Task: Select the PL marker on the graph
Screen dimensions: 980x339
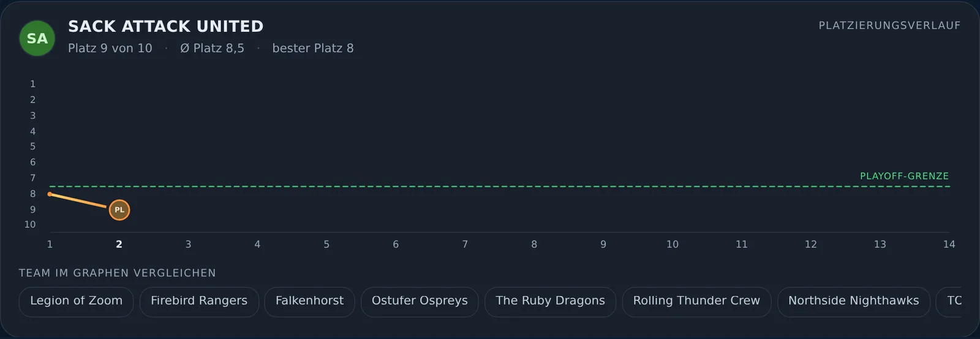Action: (119, 210)
